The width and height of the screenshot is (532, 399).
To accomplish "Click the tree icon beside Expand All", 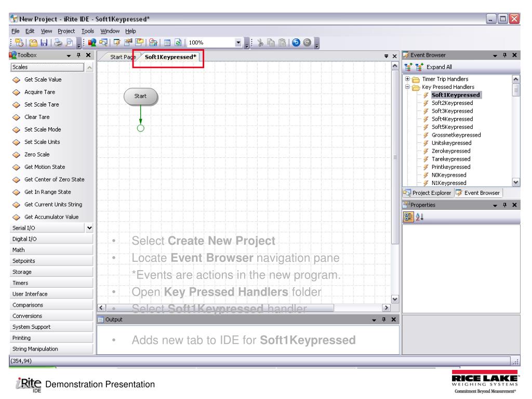I will coord(419,67).
